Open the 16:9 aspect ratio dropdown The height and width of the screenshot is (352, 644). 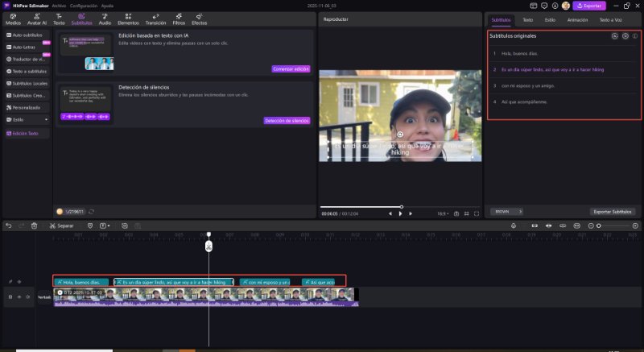[442, 213]
